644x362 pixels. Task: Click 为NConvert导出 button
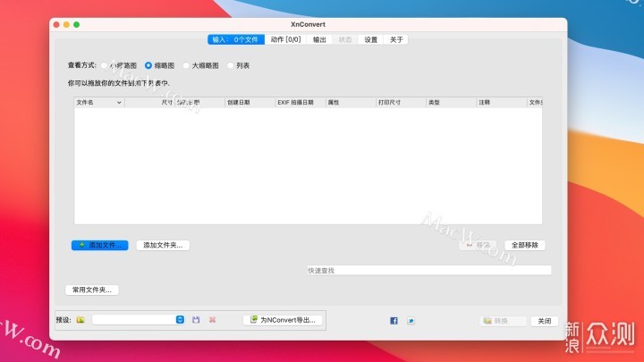pyautogui.click(x=283, y=320)
